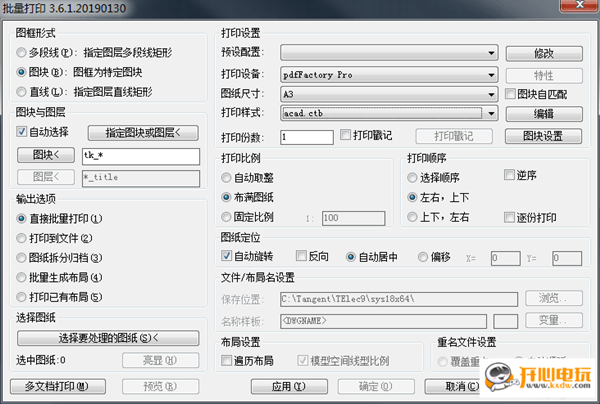Click the tk_* block name field
Image resolution: width=600 pixels, height=404 pixels.
(141, 156)
